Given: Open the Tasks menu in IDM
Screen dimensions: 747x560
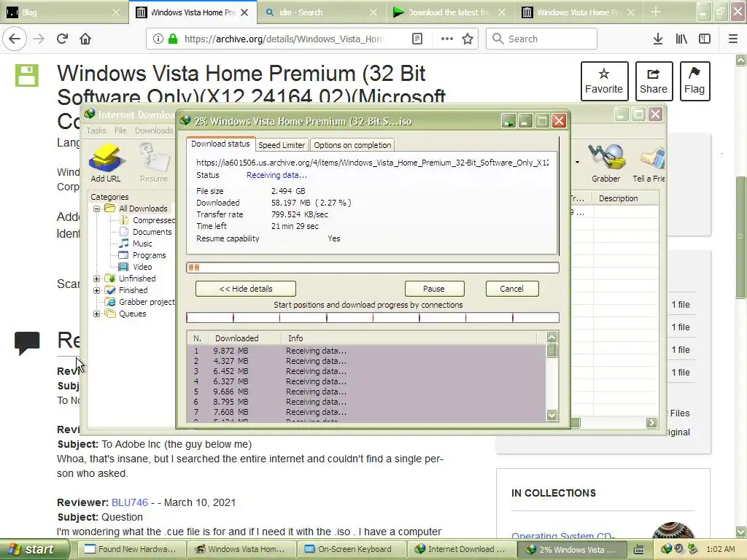Looking at the screenshot, I should click(96, 131).
